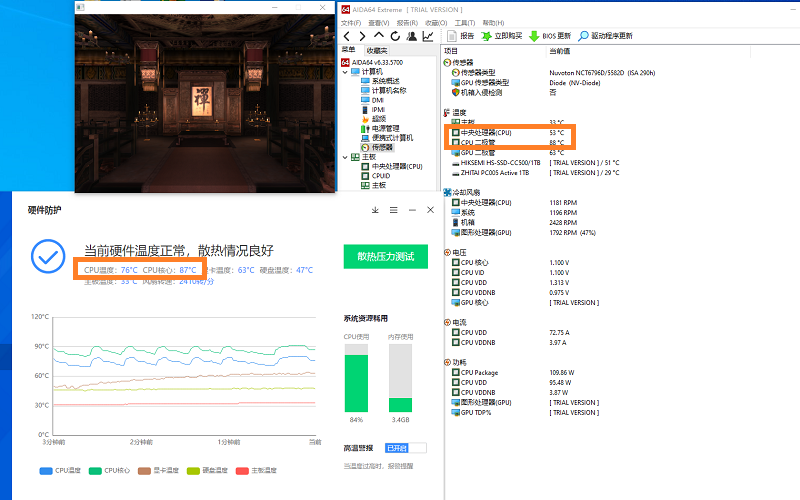The image size is (800, 500).
Task: Open the 文件(F) menu
Action: tap(351, 23)
